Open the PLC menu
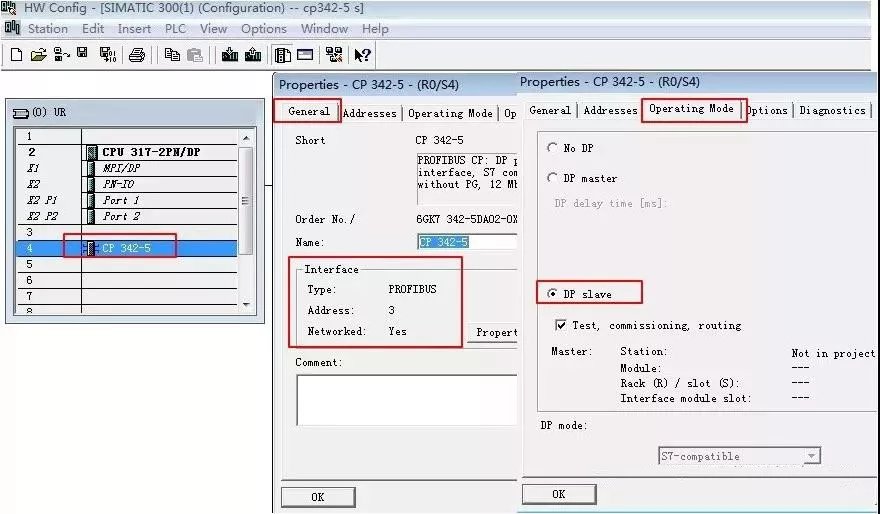 [x=175, y=29]
